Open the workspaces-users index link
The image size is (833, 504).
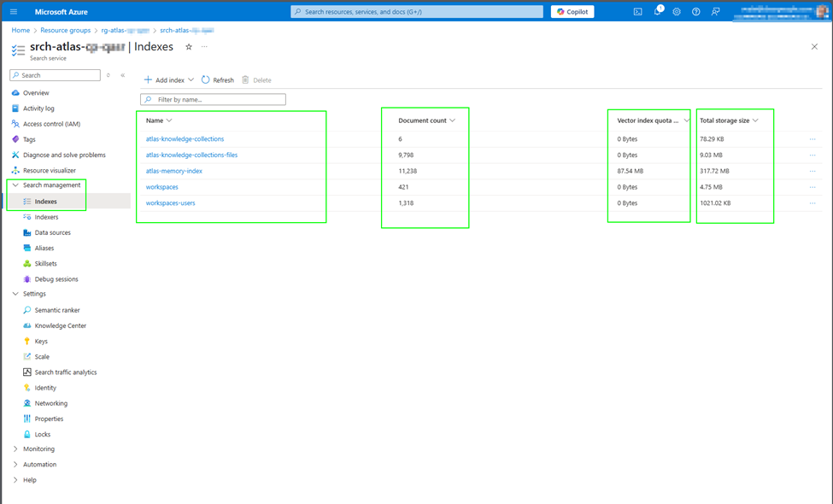(x=171, y=202)
